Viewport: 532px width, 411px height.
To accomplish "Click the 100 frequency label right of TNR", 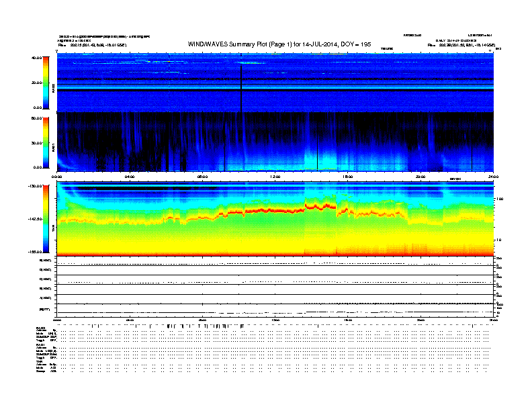I will pos(500,199).
